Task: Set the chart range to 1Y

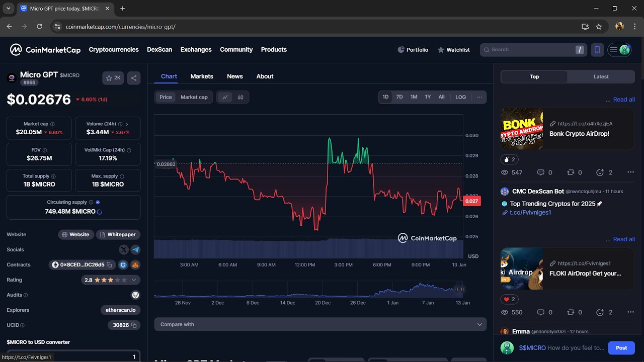Action: click(428, 97)
